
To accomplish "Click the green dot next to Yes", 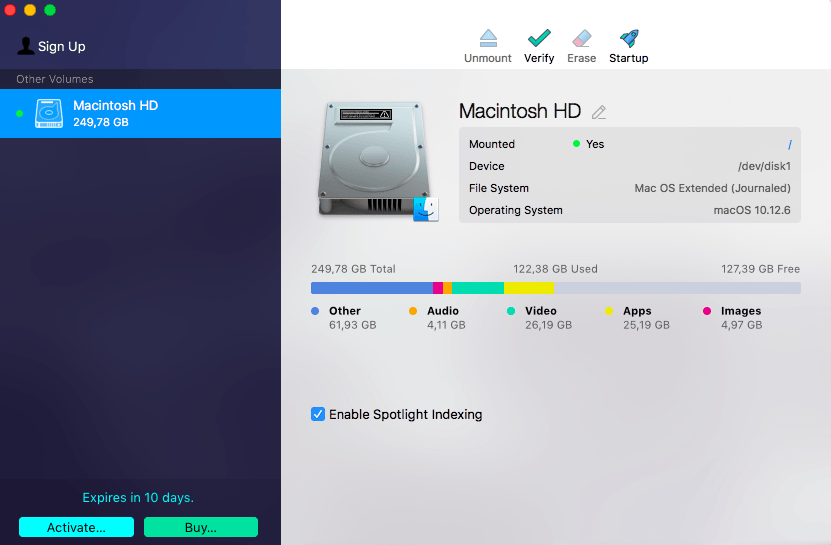I will 577,144.
